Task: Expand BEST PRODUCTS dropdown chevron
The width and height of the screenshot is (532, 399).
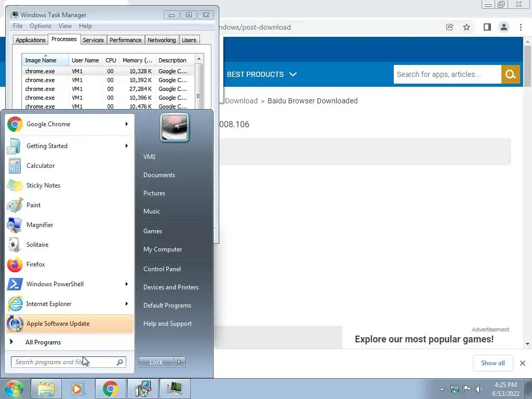Action: coord(293,74)
